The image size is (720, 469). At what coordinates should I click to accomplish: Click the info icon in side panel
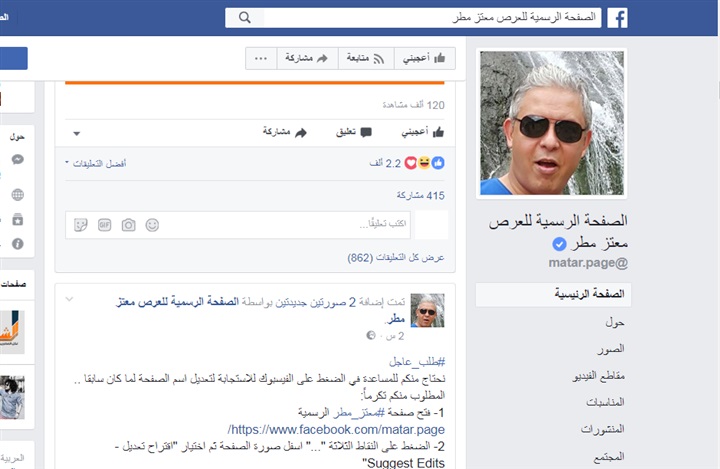pos(17,244)
